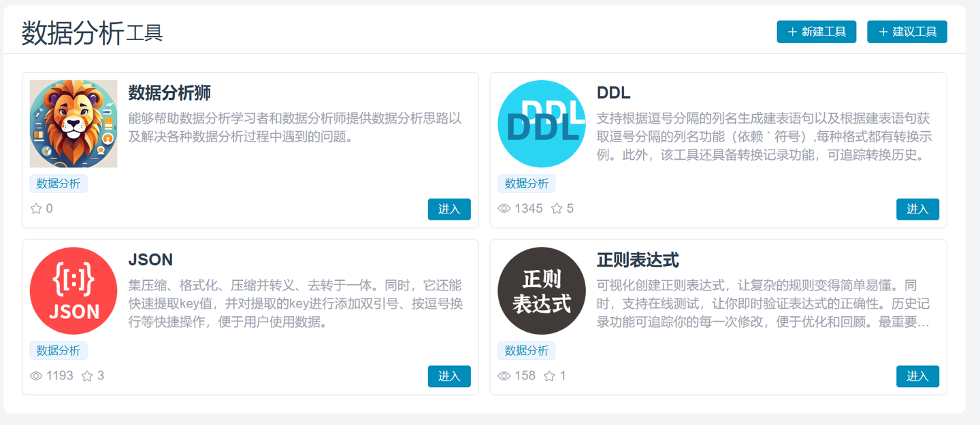The height and width of the screenshot is (425, 980).
Task: Click the JSON card title
Action: point(150,260)
